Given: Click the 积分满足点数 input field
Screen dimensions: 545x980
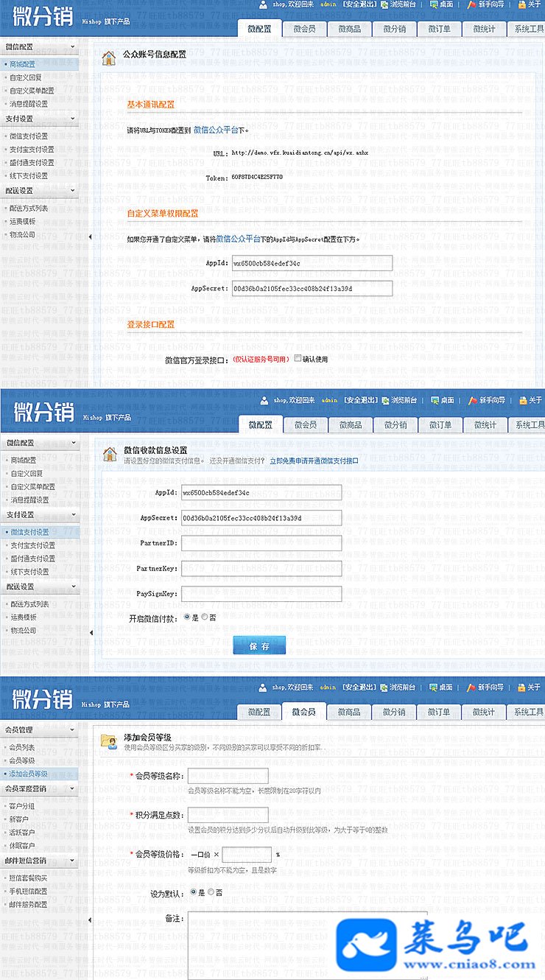Looking at the screenshot, I should [228, 815].
